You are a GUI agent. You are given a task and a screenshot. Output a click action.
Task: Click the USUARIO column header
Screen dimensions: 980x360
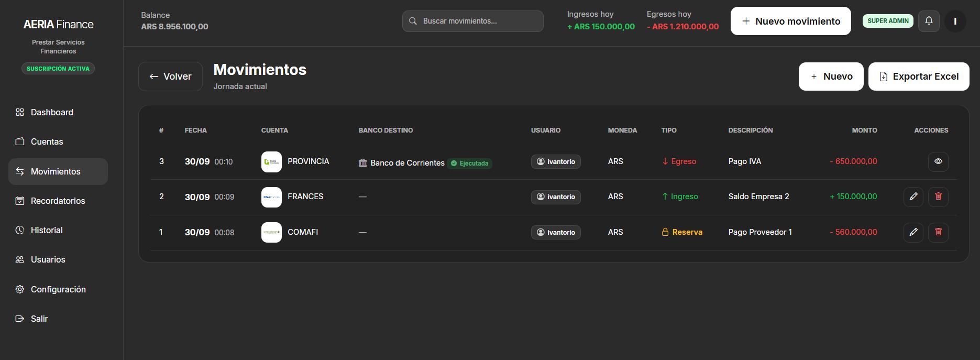(x=546, y=130)
